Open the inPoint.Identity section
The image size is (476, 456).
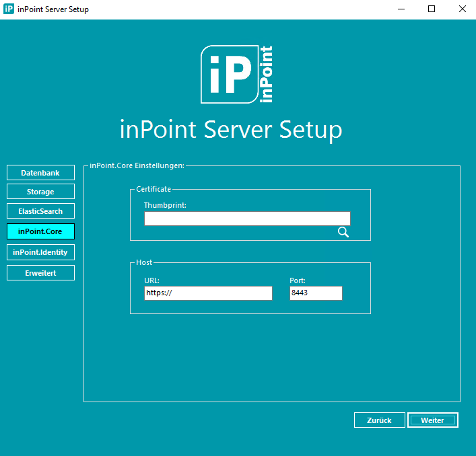click(40, 252)
